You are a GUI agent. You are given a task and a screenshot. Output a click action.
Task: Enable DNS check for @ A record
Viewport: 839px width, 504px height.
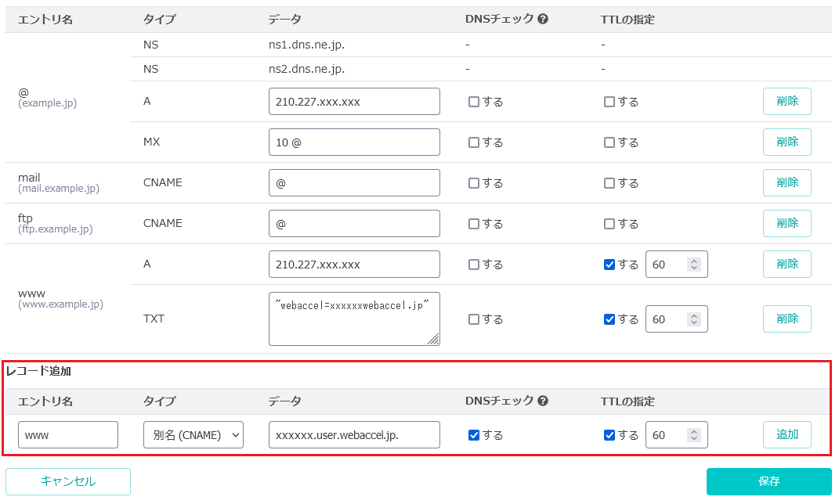click(473, 102)
